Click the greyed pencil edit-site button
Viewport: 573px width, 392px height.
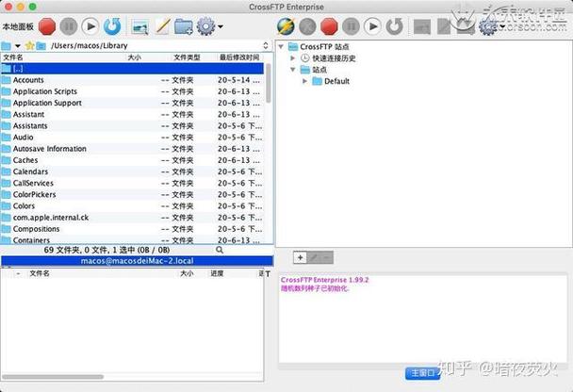coord(313,257)
